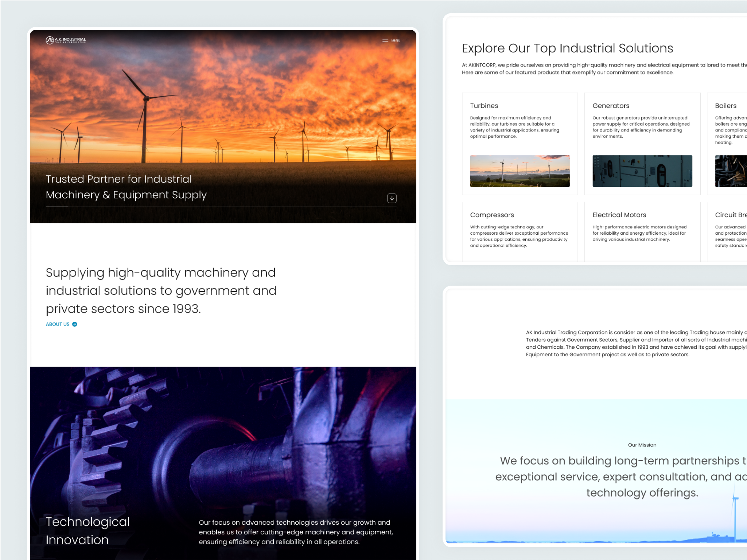
Task: Click the Trusted Partner hero headline
Action: click(x=125, y=187)
